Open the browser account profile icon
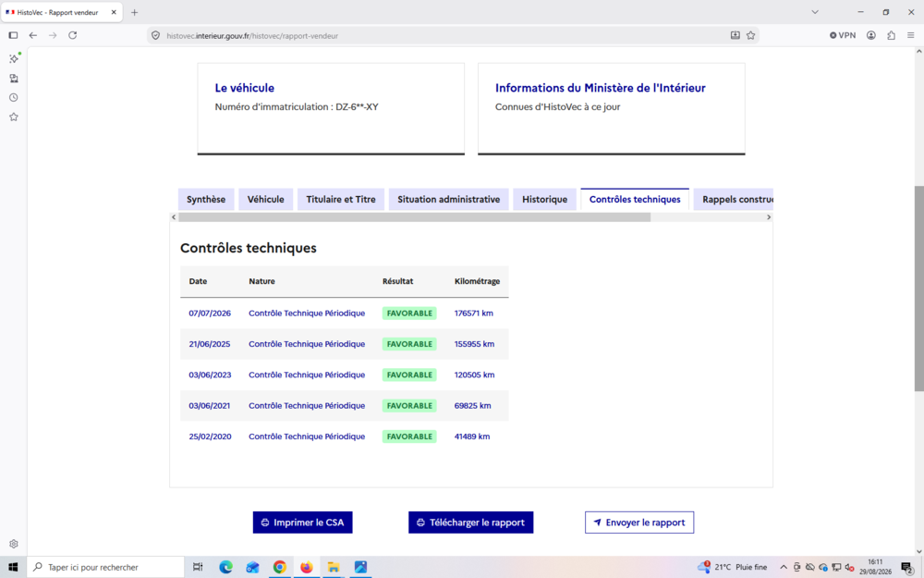924x578 pixels. pyautogui.click(x=871, y=35)
